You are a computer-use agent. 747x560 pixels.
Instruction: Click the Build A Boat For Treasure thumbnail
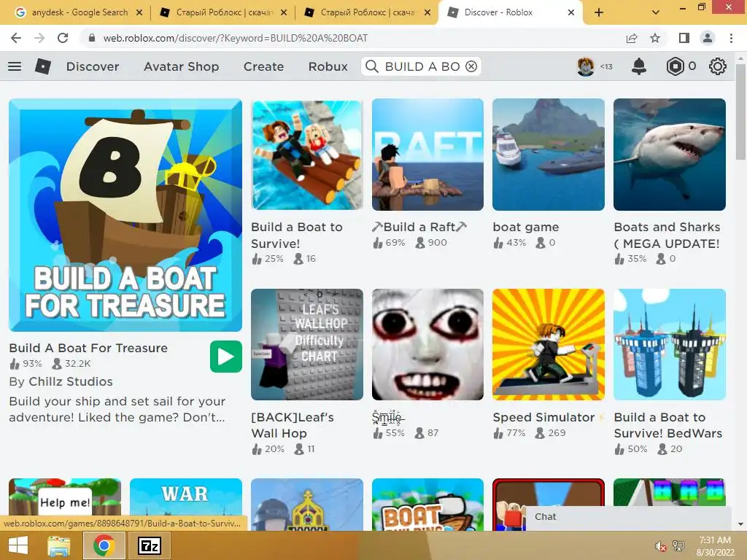(125, 215)
